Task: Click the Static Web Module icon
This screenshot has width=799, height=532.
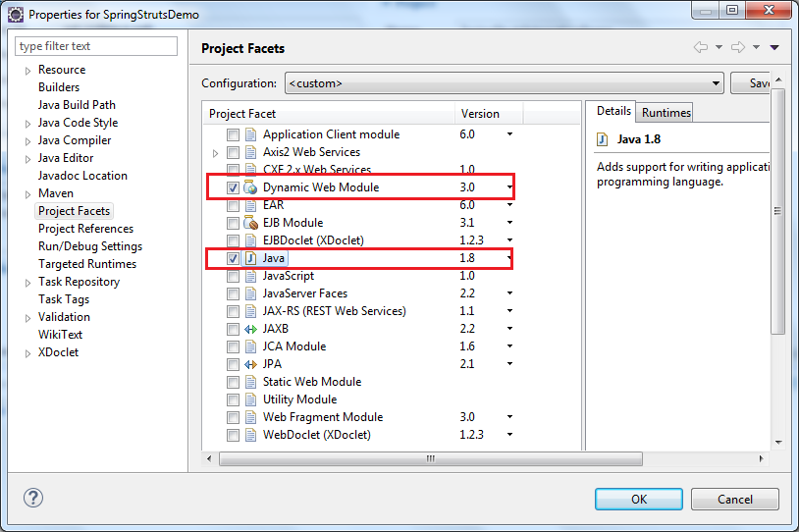Action: (x=250, y=382)
